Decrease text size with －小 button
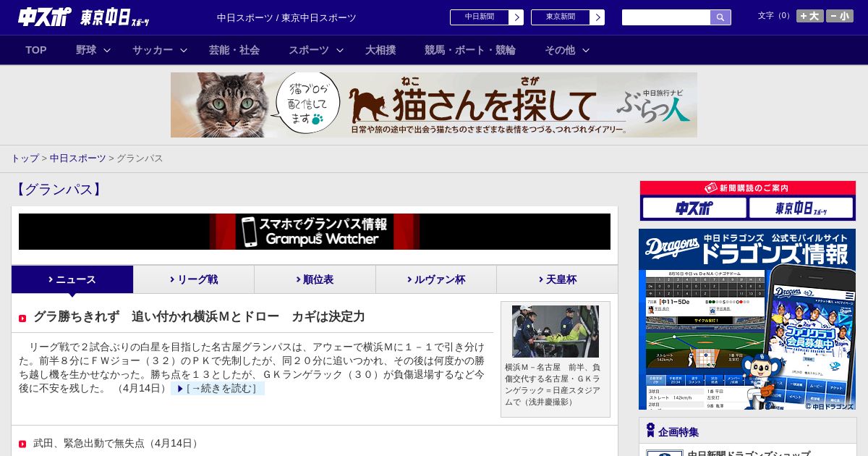Screen dimensions: 868x456 coord(840,16)
